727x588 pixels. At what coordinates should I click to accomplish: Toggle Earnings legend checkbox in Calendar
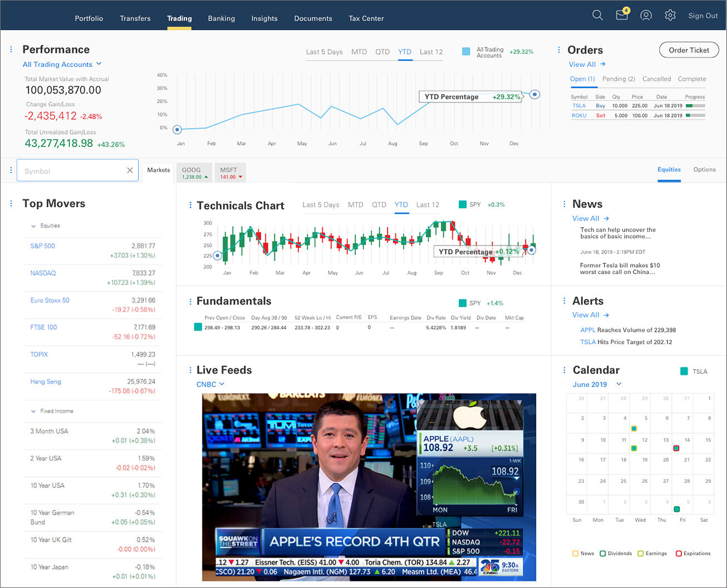point(640,553)
